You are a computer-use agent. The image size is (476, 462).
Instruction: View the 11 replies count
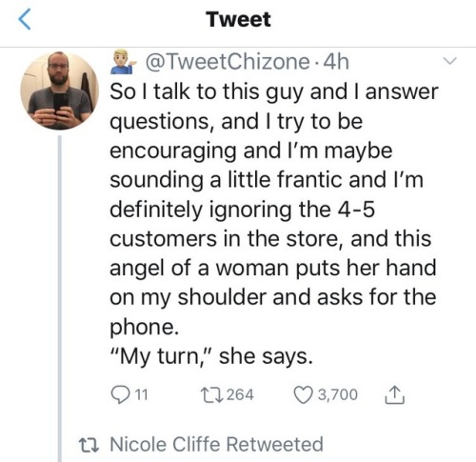point(142,394)
